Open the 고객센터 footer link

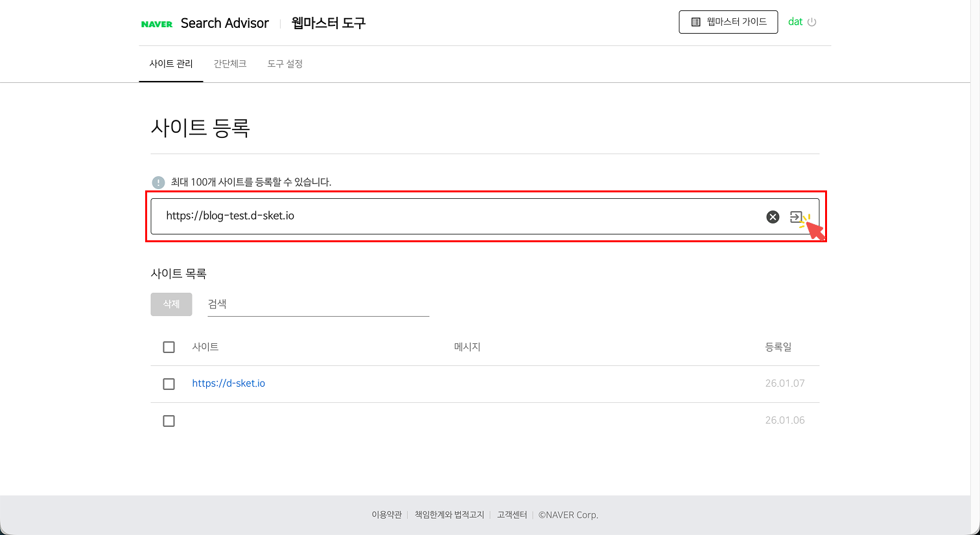[511, 514]
